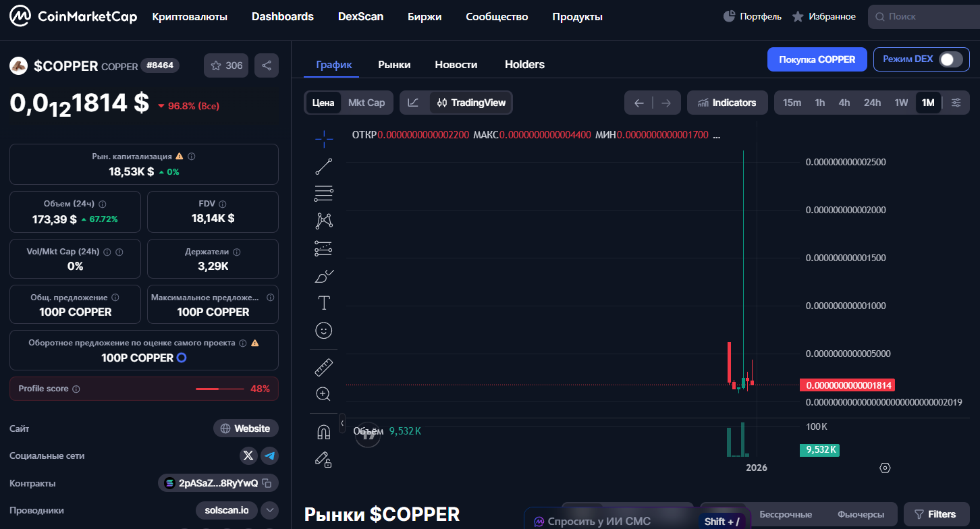Select the crosshair cursor tool

324,139
